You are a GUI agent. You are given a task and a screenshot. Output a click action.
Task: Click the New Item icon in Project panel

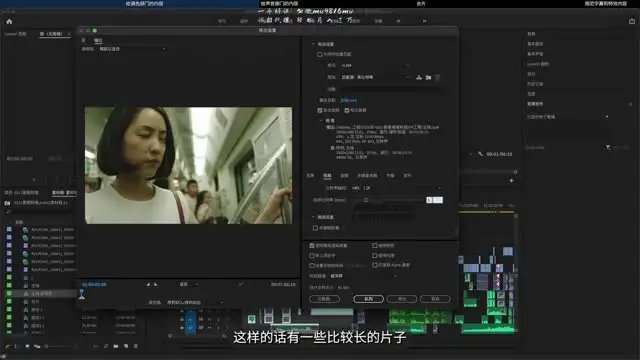126,346
